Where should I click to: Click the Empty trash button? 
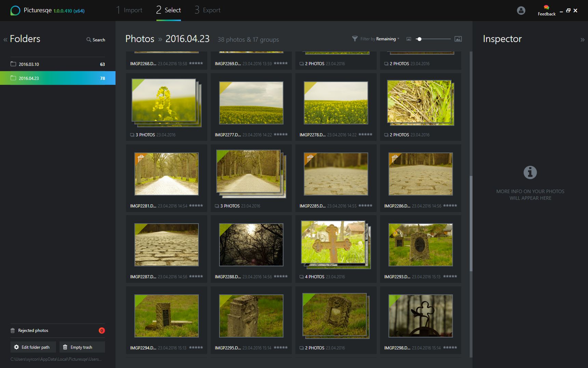click(x=82, y=347)
